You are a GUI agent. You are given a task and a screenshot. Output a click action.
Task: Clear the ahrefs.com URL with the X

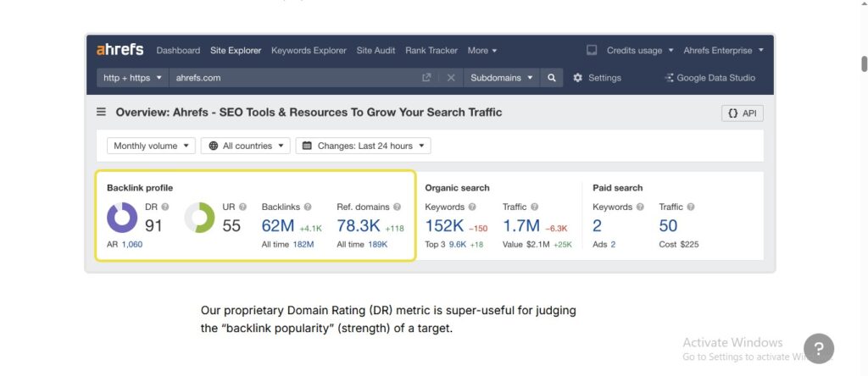click(451, 78)
